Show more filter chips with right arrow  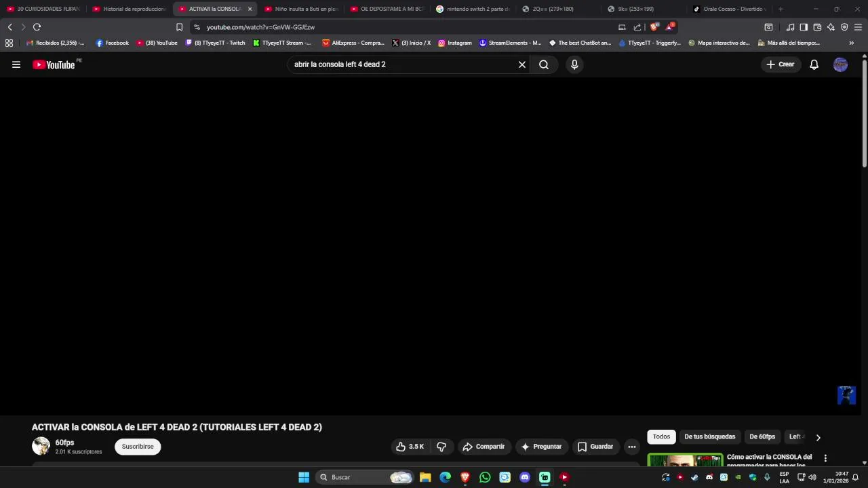click(818, 437)
